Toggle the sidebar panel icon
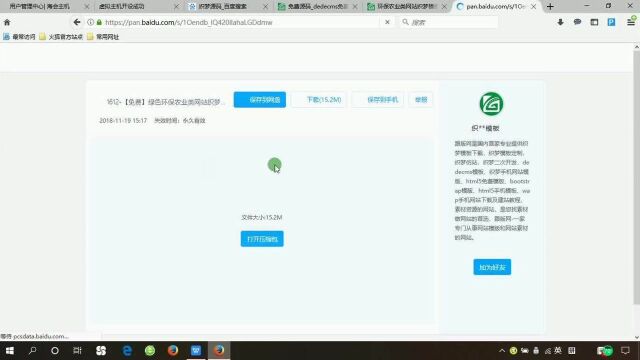 pyautogui.click(x=594, y=22)
